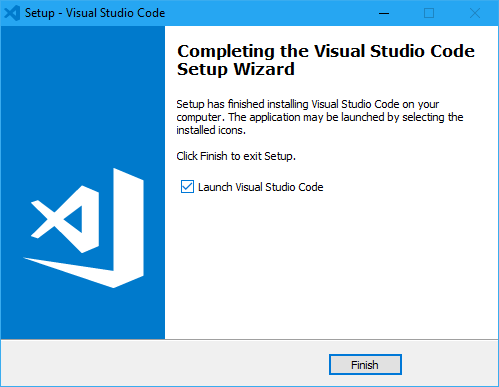Click the "Setup Wizard" heading line

click(236, 69)
